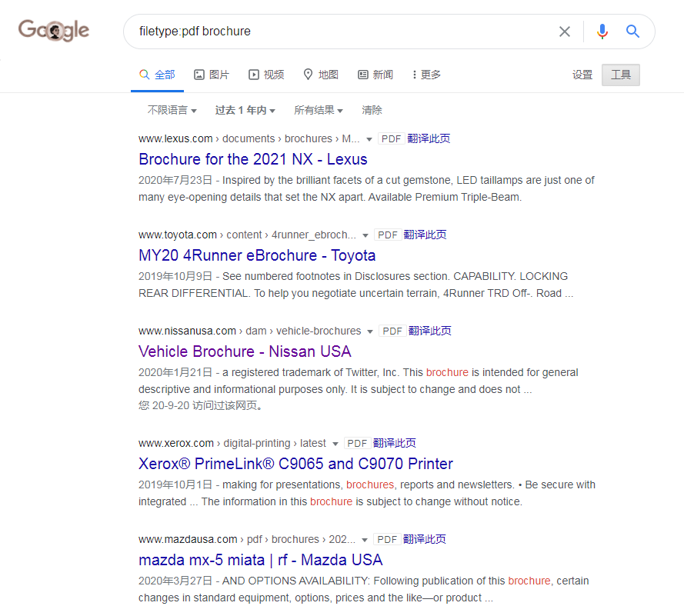The height and width of the screenshot is (616, 684).
Task: Click the PDF badge on the Mazda result
Action: tap(387, 539)
